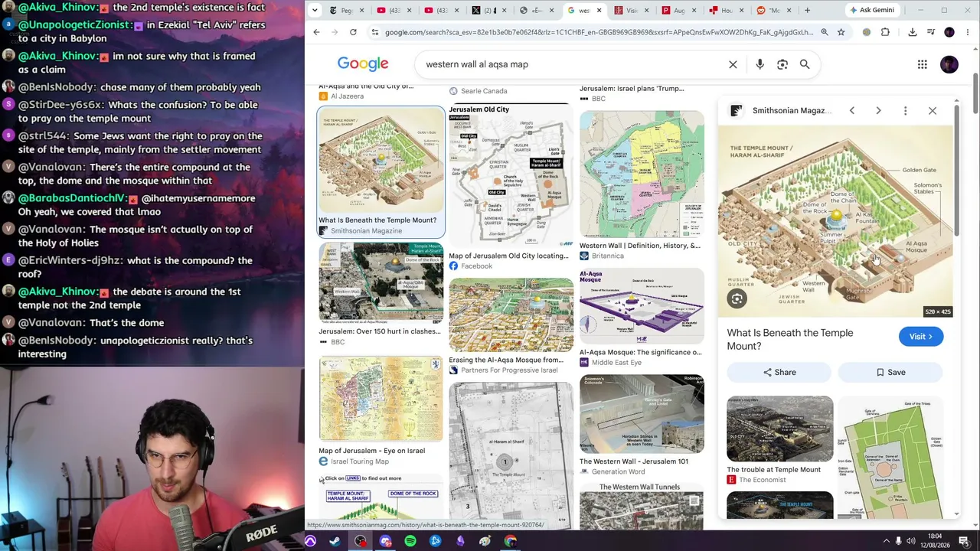Open the Google account avatar
The height and width of the screenshot is (551, 980).
pyautogui.click(x=949, y=64)
